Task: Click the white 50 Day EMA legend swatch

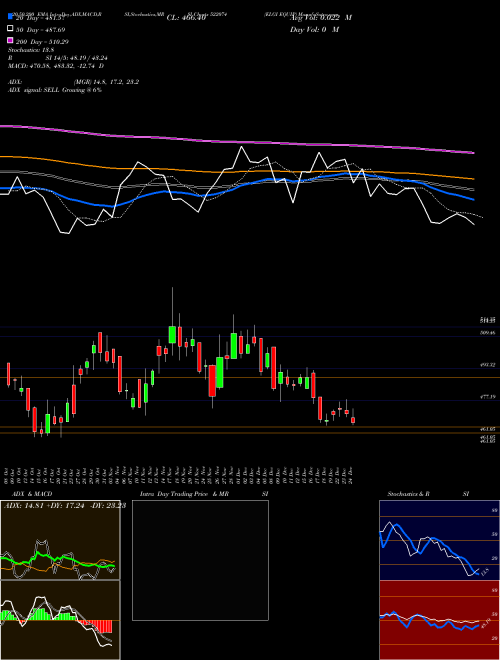Action: click(11, 29)
